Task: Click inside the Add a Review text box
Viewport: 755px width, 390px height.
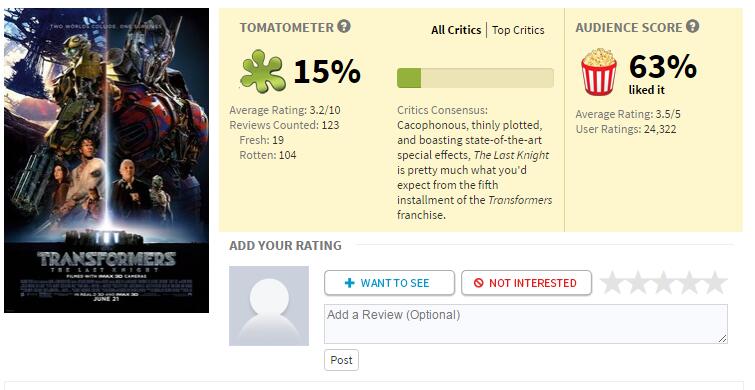Action: (x=526, y=324)
